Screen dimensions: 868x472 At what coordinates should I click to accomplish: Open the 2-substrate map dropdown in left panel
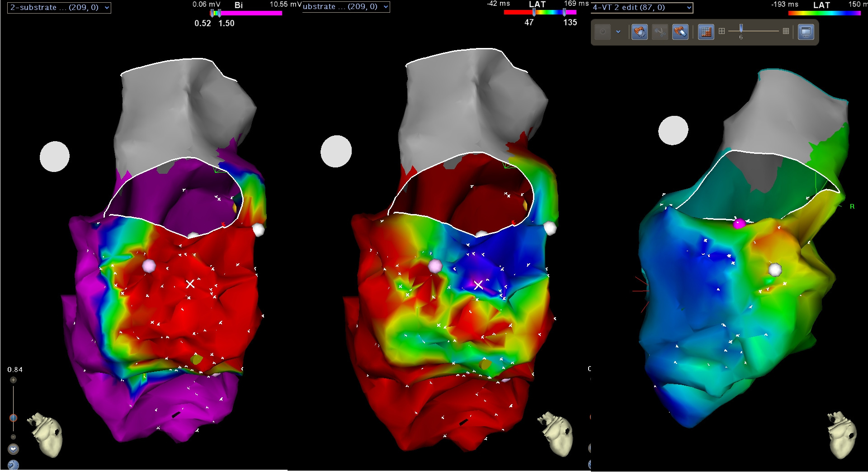59,8
